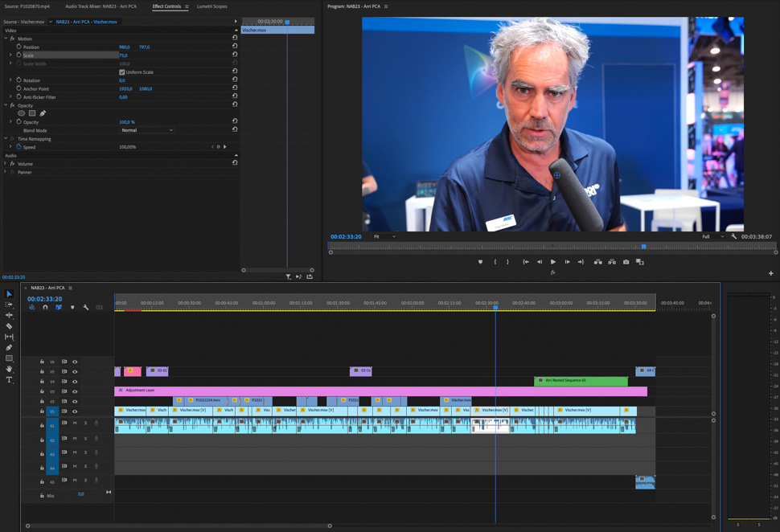Image resolution: width=780 pixels, height=532 pixels.
Task: Toggle Linked Selection in the timeline
Action: coord(59,307)
